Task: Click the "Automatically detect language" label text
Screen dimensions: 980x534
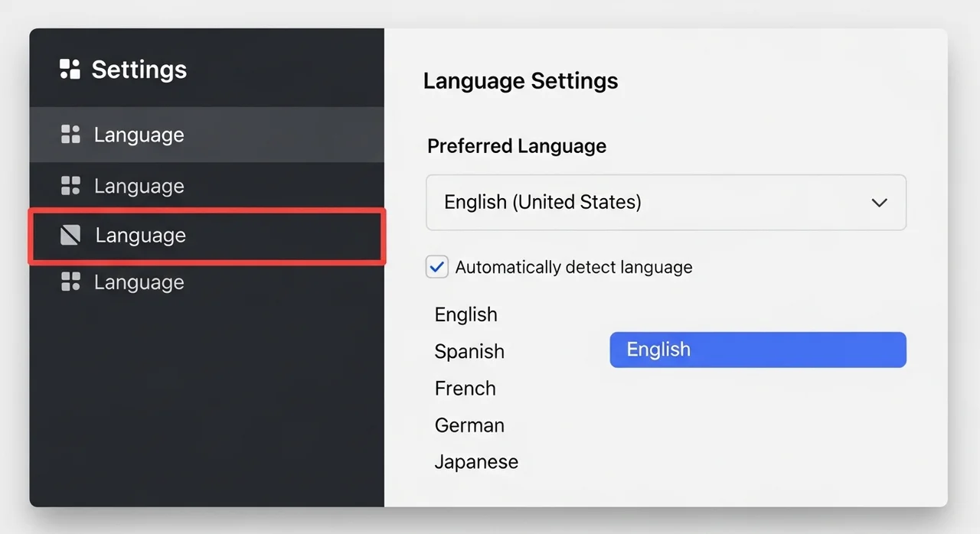Action: (x=573, y=267)
